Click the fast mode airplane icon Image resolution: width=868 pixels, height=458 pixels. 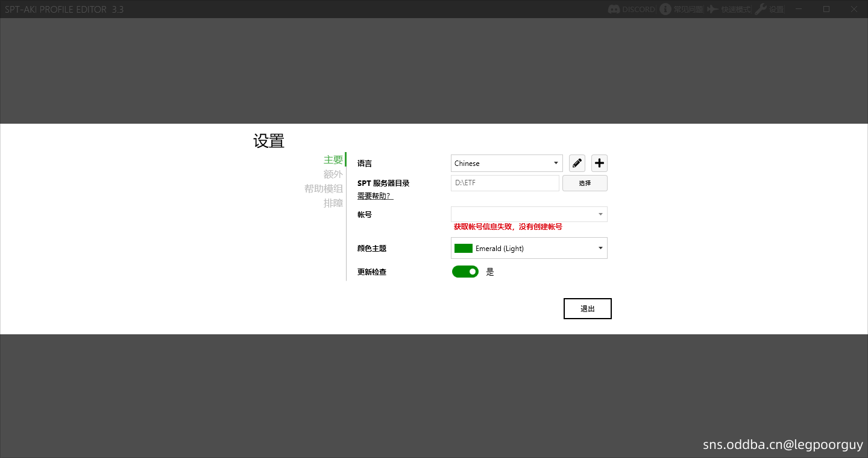[x=712, y=9]
